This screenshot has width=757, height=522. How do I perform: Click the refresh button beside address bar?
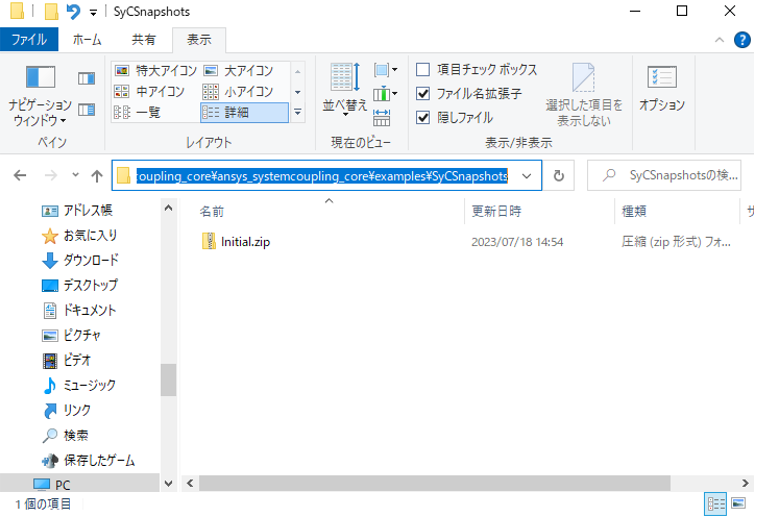[558, 176]
